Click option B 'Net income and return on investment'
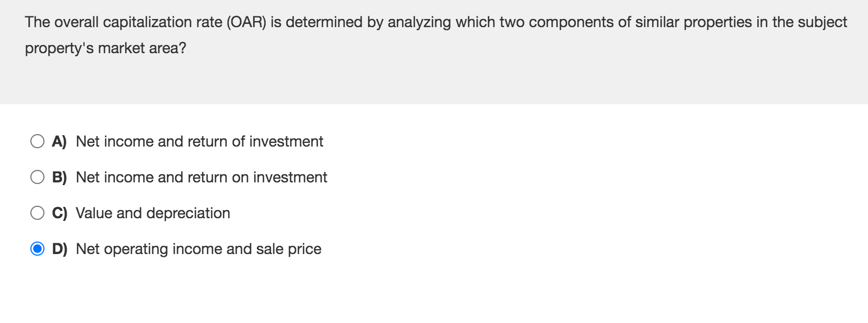Image resolution: width=868 pixels, height=323 pixels. click(x=202, y=176)
